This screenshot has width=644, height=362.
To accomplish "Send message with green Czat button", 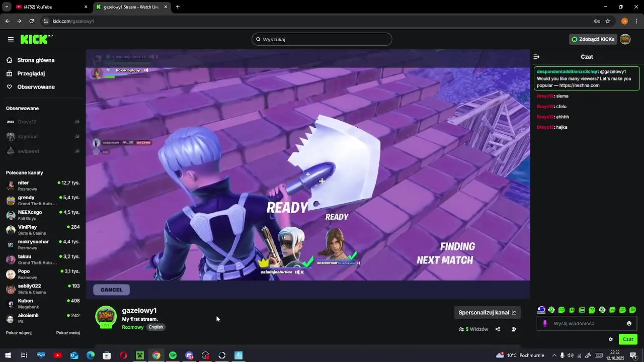I will coord(628,339).
